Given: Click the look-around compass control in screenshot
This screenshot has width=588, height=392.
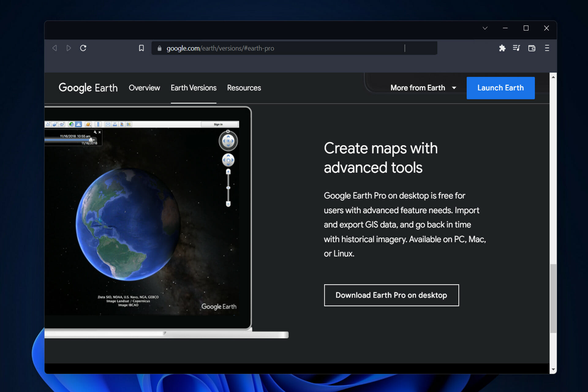Looking at the screenshot, I should pyautogui.click(x=228, y=141).
